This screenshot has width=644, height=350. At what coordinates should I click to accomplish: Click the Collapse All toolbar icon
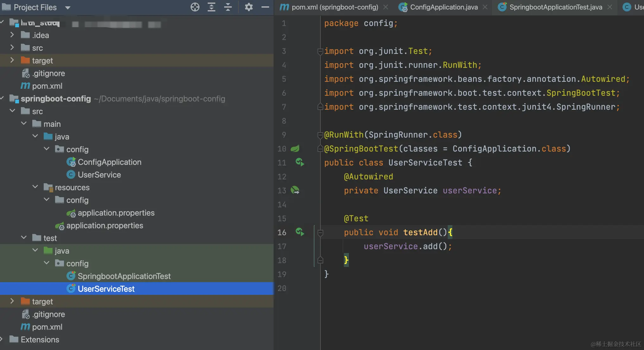228,7
